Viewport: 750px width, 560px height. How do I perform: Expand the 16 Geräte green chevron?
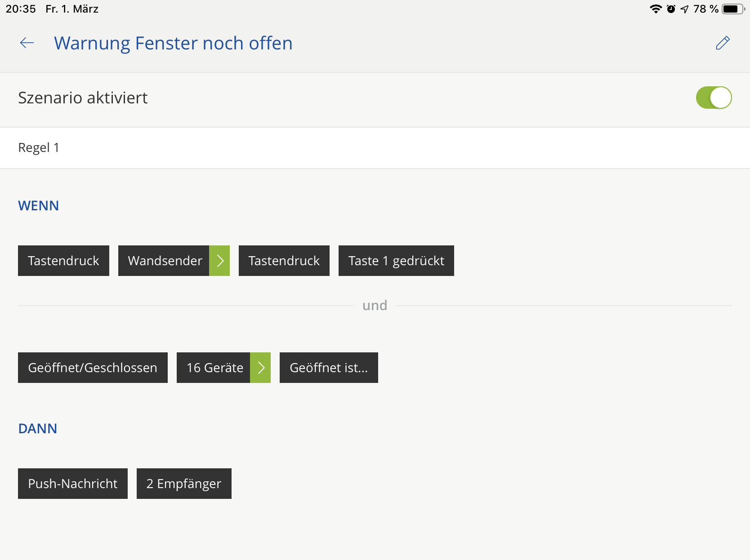coord(261,368)
